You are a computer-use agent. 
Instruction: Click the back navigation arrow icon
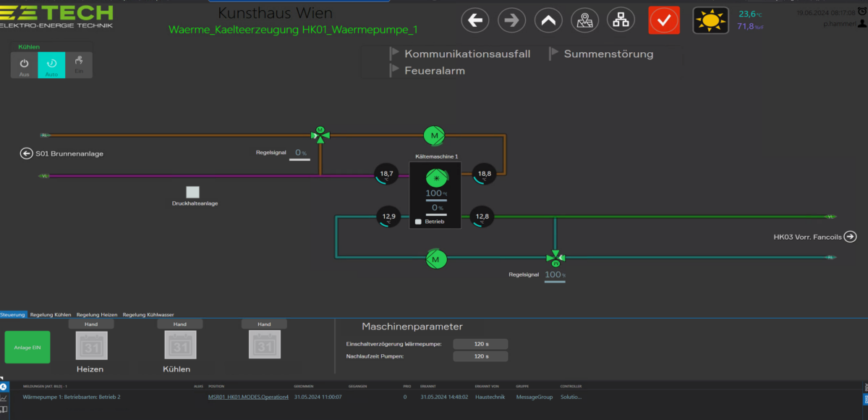point(475,20)
